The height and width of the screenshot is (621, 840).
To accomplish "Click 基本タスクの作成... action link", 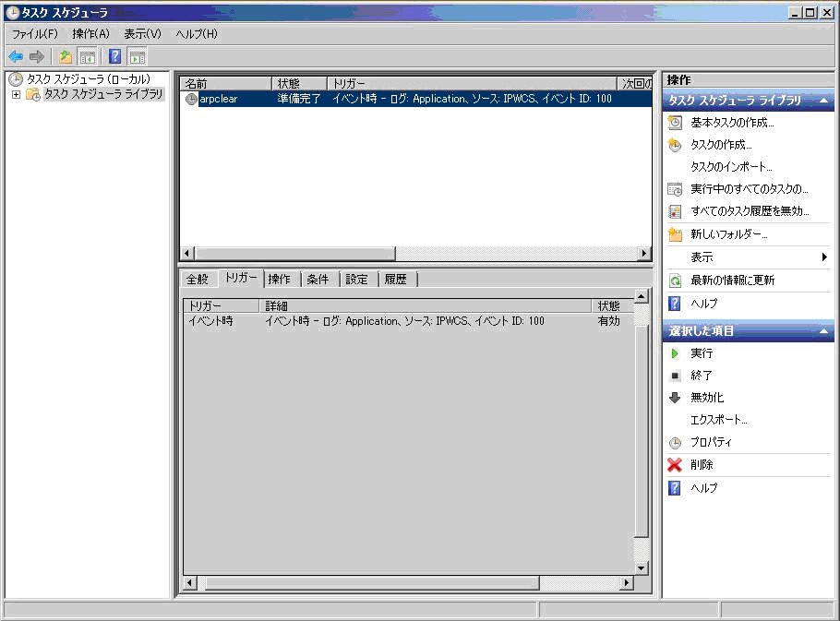I will click(x=732, y=123).
